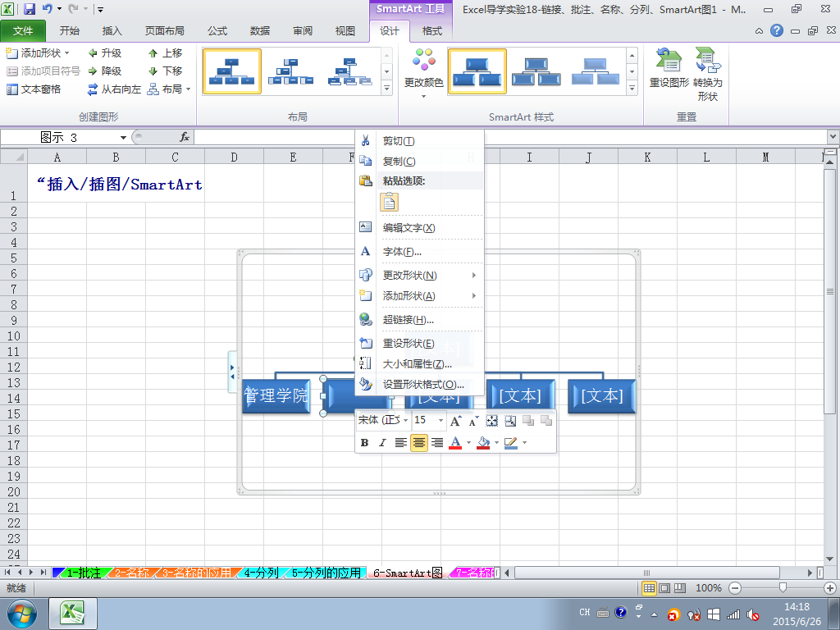This screenshot has height=630, width=840.
Task: Open the File (文件) tab
Action: 23,31
